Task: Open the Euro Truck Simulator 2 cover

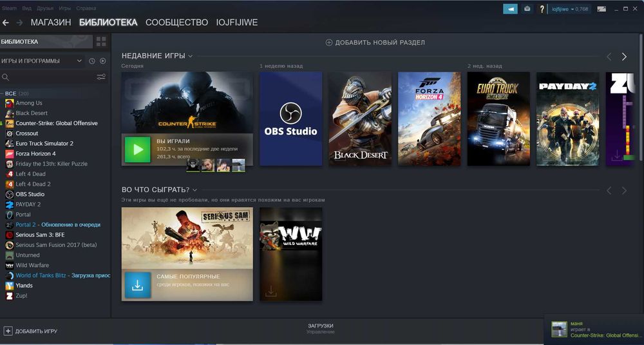Action: point(498,119)
